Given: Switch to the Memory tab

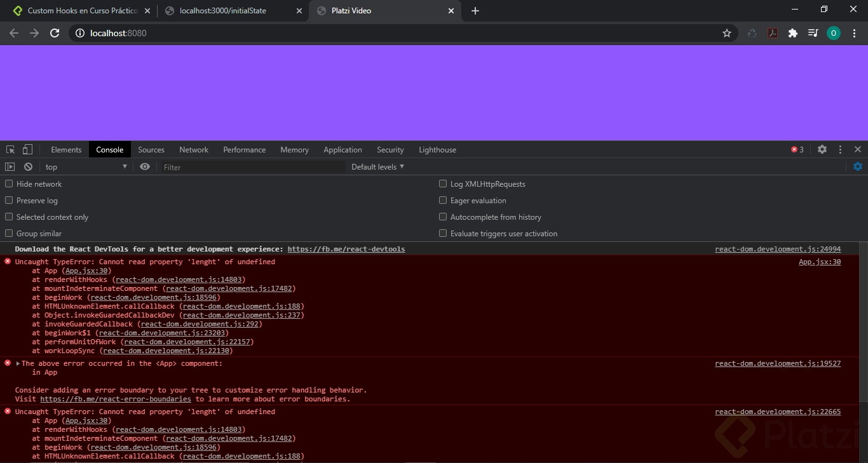Looking at the screenshot, I should point(295,150).
